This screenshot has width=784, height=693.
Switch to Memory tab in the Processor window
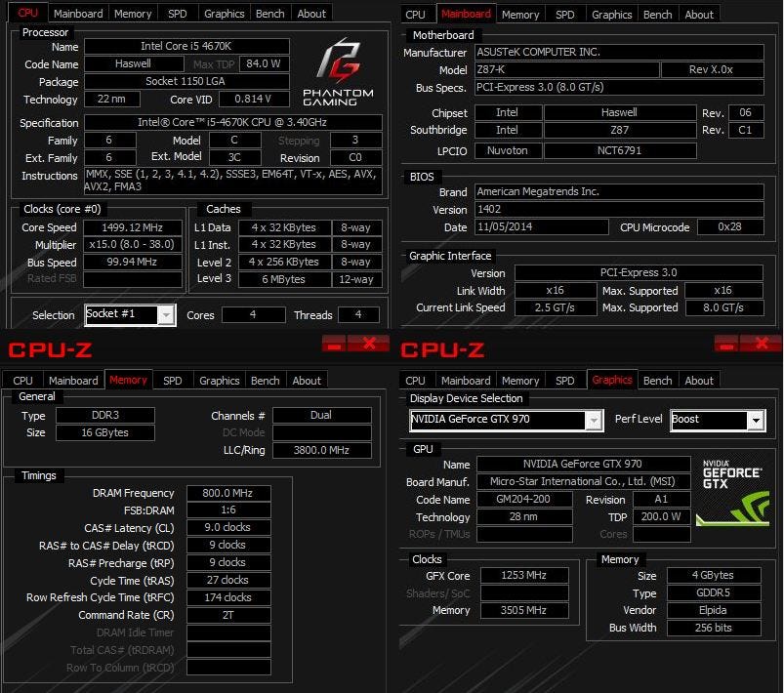click(133, 14)
